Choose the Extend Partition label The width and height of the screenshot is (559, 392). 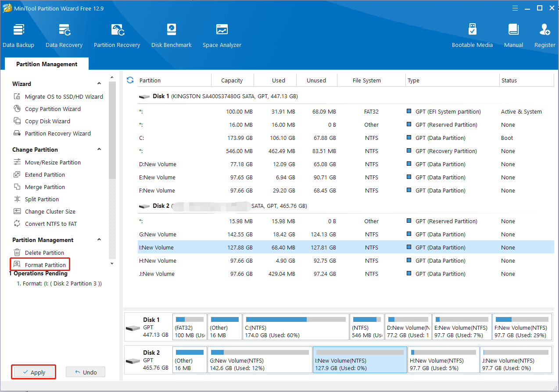pyautogui.click(x=45, y=175)
